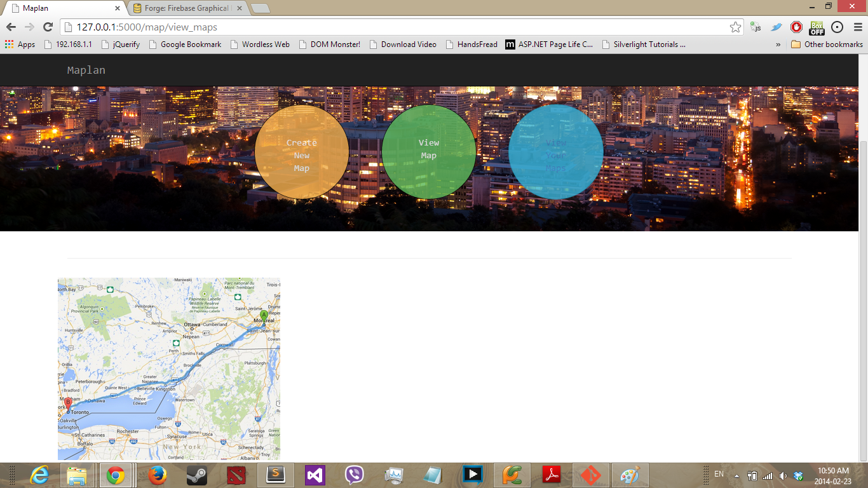Open Paint from the taskbar
Image resolution: width=868 pixels, height=488 pixels.
[x=630, y=475]
